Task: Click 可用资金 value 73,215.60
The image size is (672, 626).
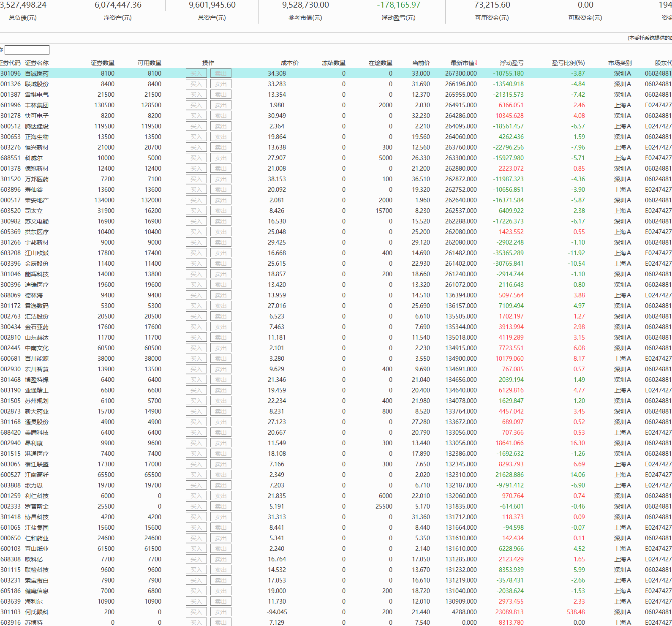Action: click(492, 5)
